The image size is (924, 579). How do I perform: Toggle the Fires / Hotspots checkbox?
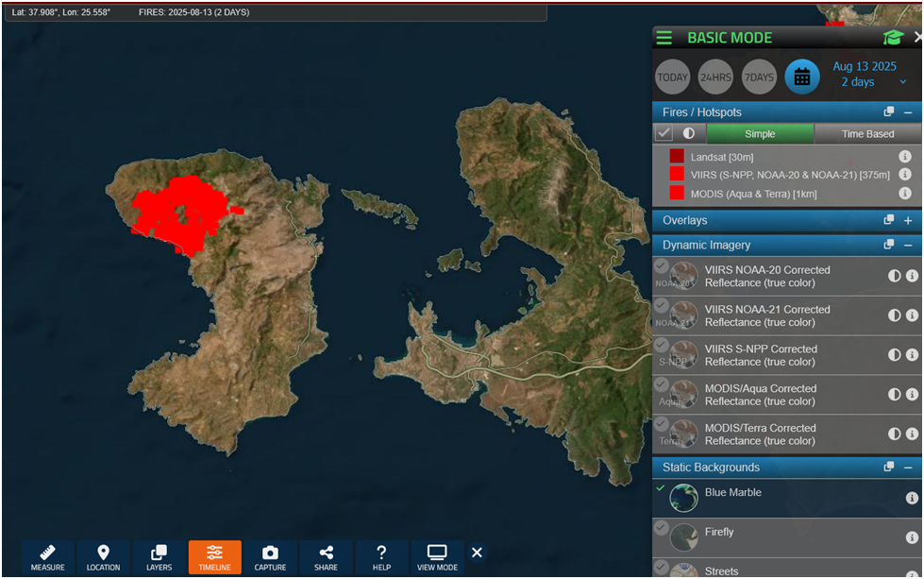664,134
